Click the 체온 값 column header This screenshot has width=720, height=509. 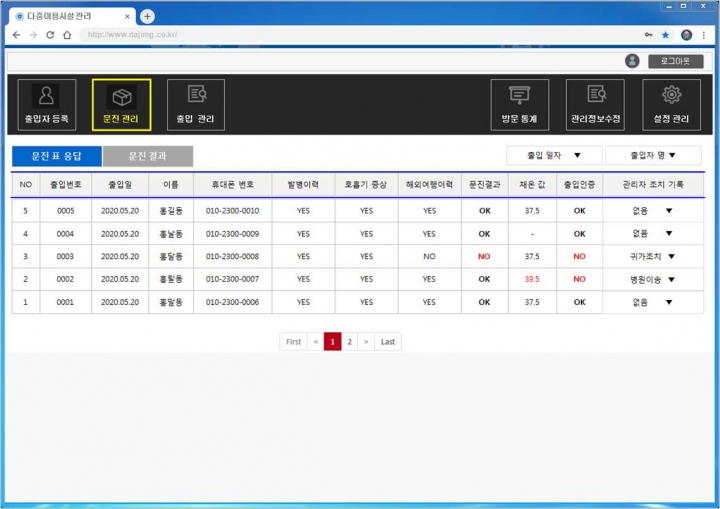tap(532, 185)
